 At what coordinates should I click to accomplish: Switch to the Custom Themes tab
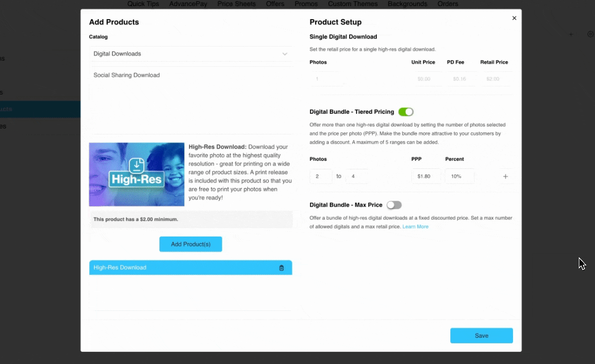353,4
